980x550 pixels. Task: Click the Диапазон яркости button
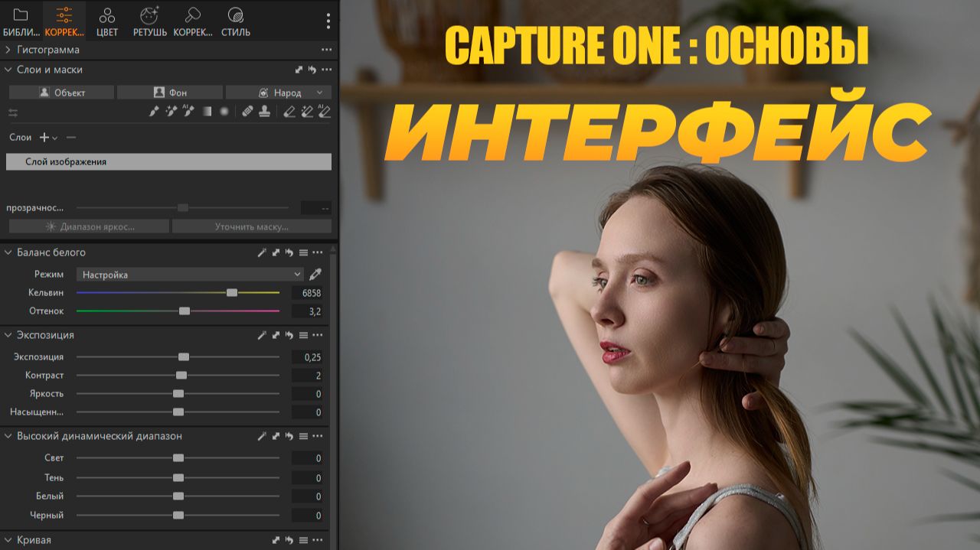(x=89, y=226)
